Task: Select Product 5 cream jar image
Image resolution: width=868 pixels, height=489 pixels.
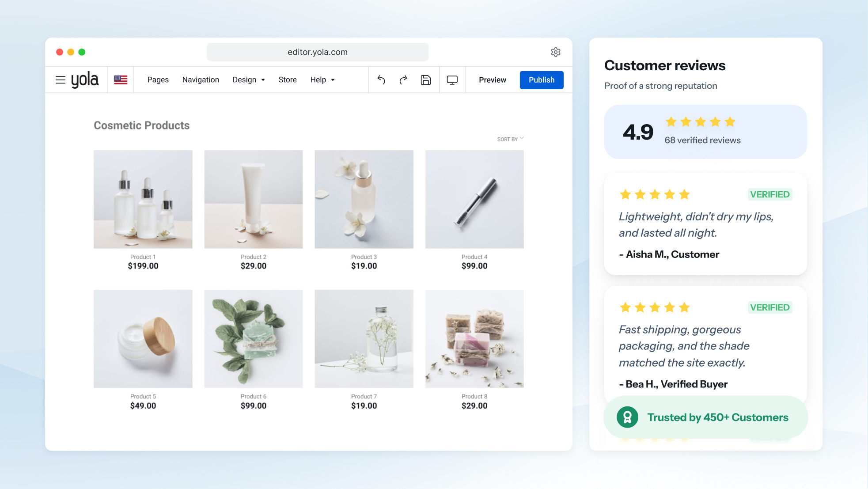Action: (143, 339)
